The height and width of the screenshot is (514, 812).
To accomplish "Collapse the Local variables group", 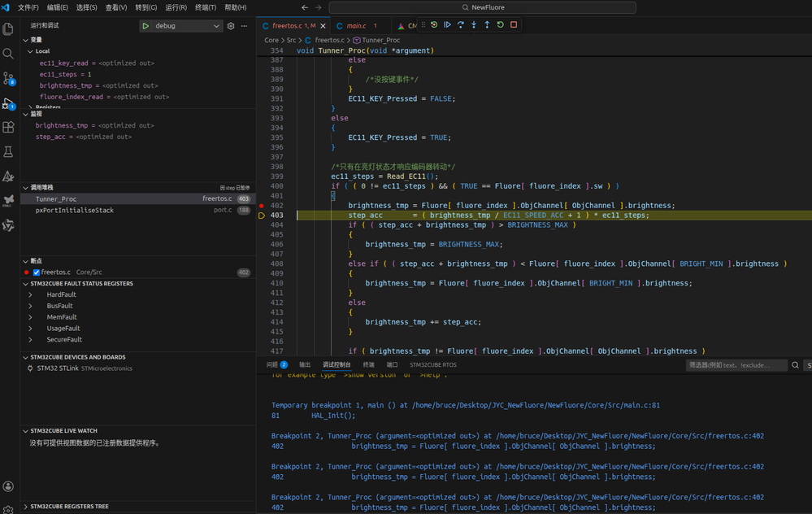I will pyautogui.click(x=31, y=51).
